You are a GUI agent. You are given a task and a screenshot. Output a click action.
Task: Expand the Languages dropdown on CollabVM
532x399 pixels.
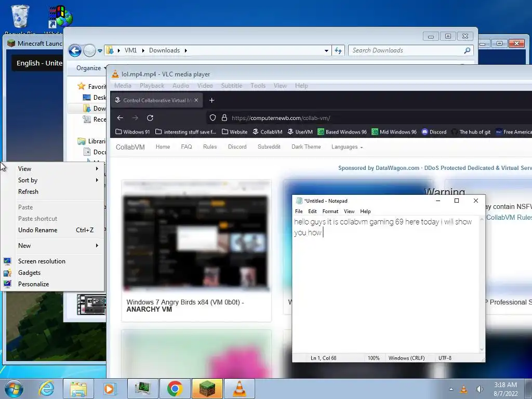pos(347,147)
